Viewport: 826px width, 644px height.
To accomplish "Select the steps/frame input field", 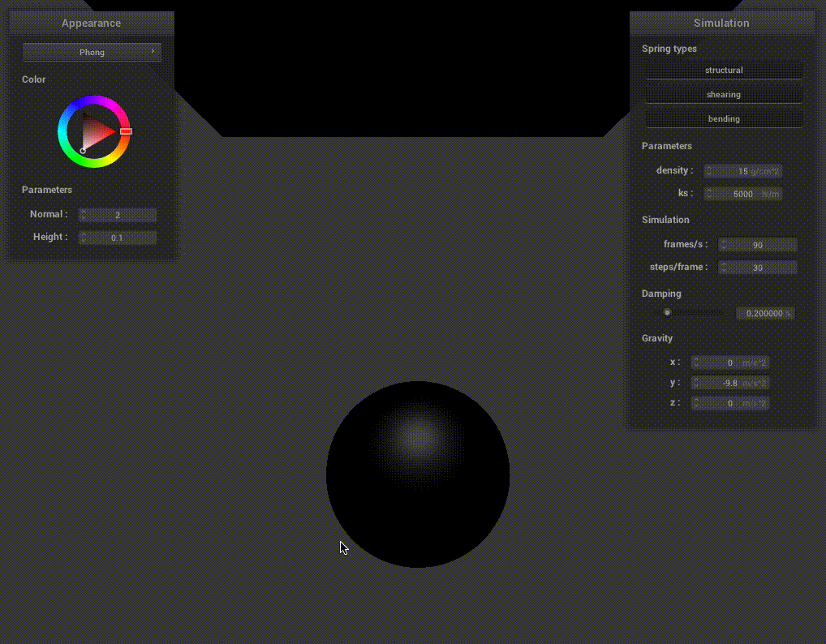I will 758,268.
